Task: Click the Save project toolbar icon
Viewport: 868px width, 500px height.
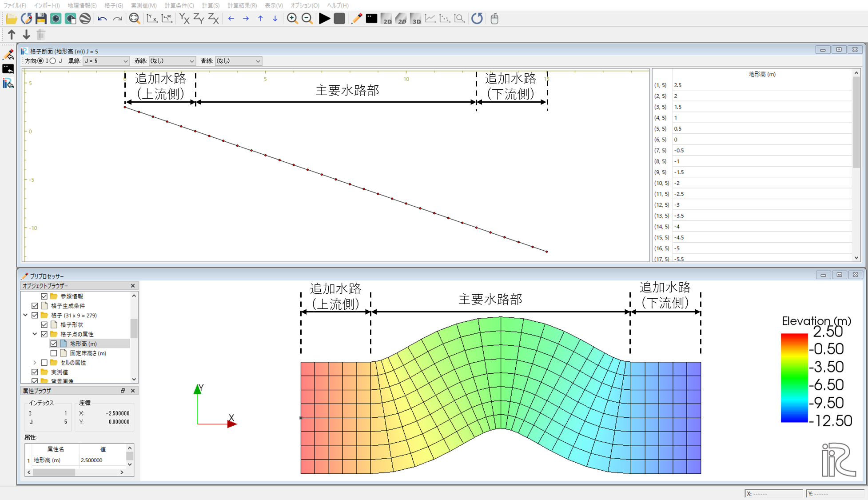Action: tap(41, 19)
